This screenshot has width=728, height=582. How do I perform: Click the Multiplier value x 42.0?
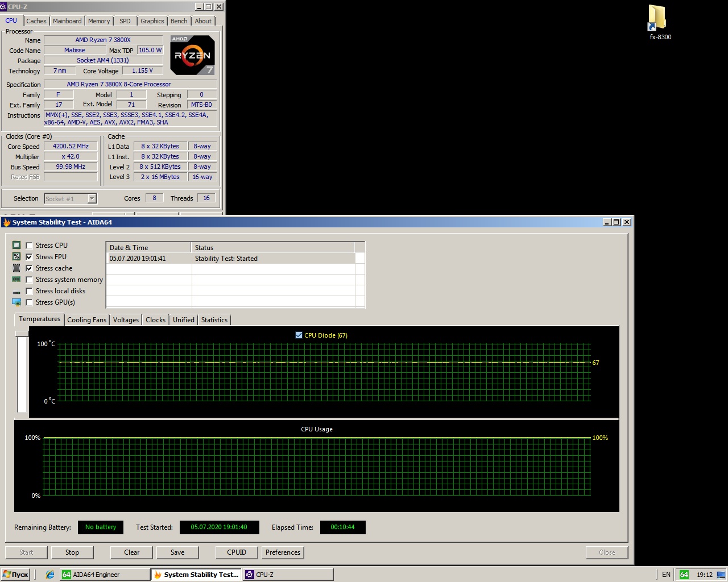71,156
